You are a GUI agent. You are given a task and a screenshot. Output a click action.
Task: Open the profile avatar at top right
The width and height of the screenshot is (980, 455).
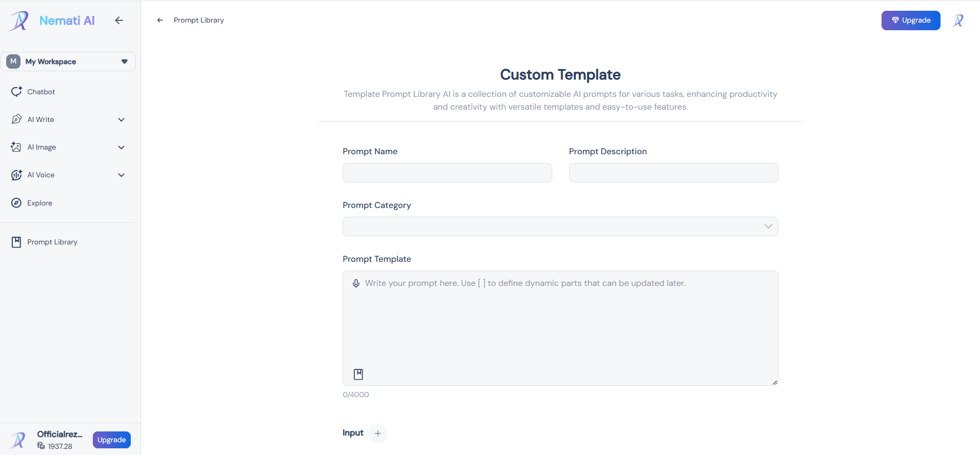coord(958,20)
